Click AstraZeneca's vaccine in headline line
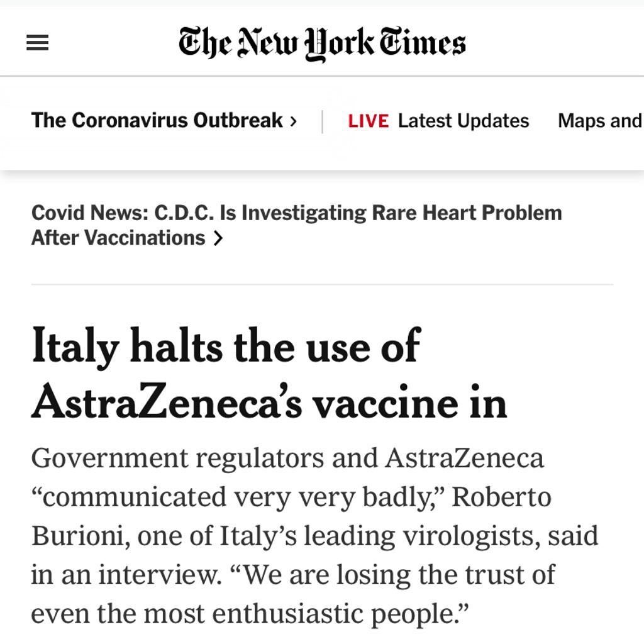This screenshot has width=644, height=644. [x=269, y=402]
